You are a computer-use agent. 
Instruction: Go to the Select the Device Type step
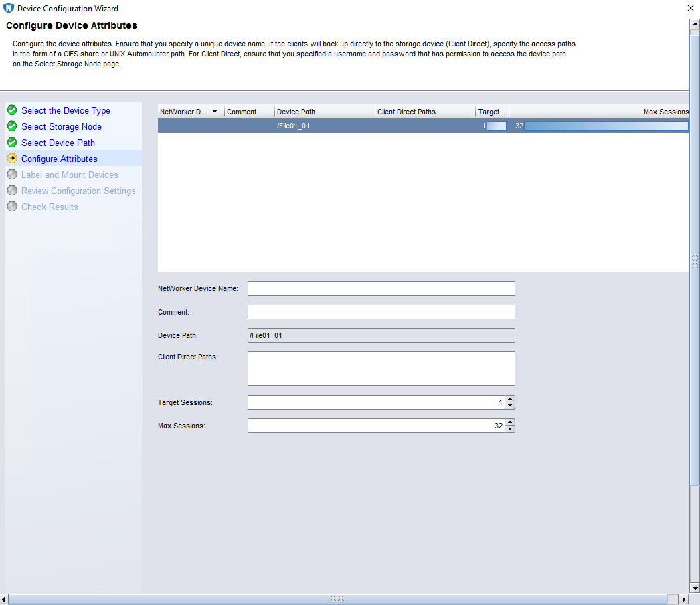[x=66, y=110]
